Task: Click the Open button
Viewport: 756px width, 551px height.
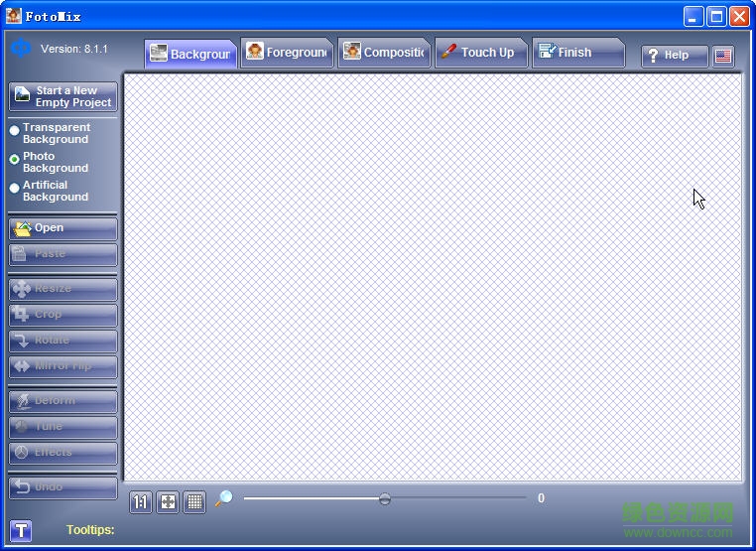Action: (x=63, y=228)
